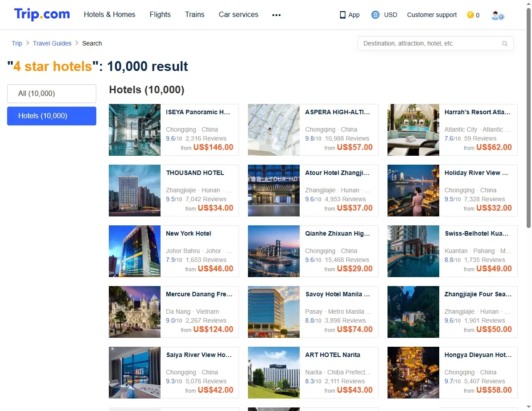Click Da Nang · Vietnam location text
Image resolution: width=532 pixels, height=411 pixels.
tap(192, 311)
